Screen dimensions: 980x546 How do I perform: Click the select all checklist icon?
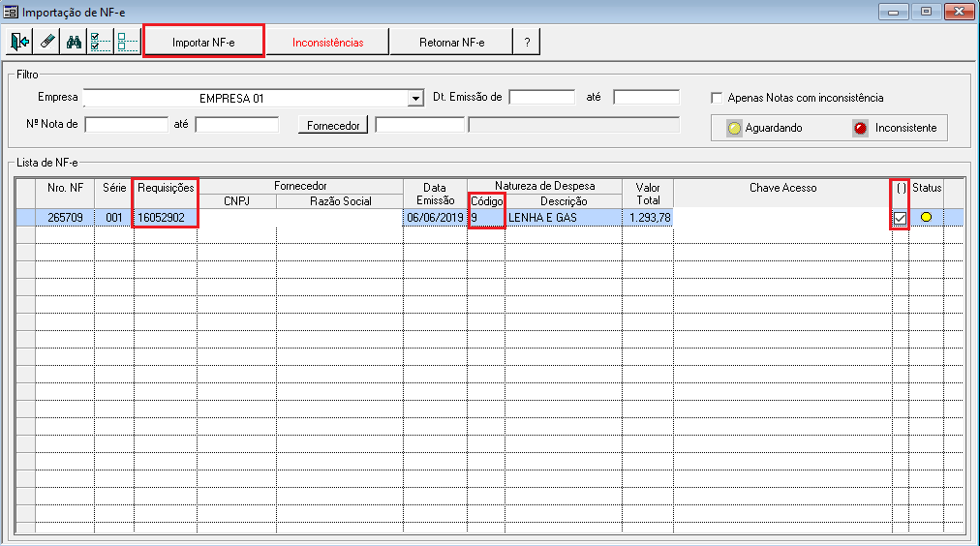[101, 42]
